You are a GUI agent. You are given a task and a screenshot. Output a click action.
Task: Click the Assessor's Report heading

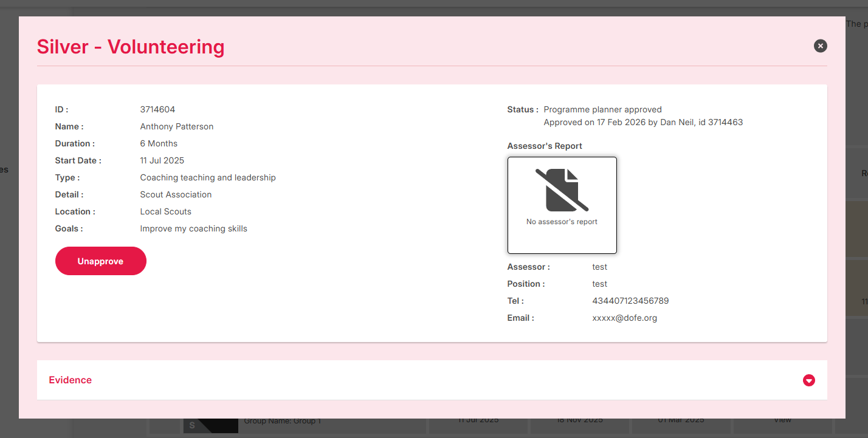point(545,146)
